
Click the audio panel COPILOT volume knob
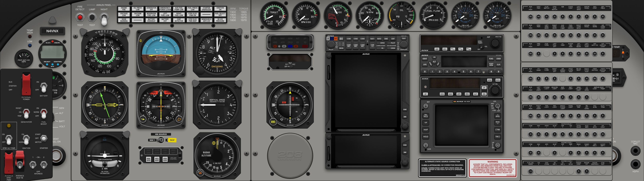pyautogui.click(x=404, y=45)
